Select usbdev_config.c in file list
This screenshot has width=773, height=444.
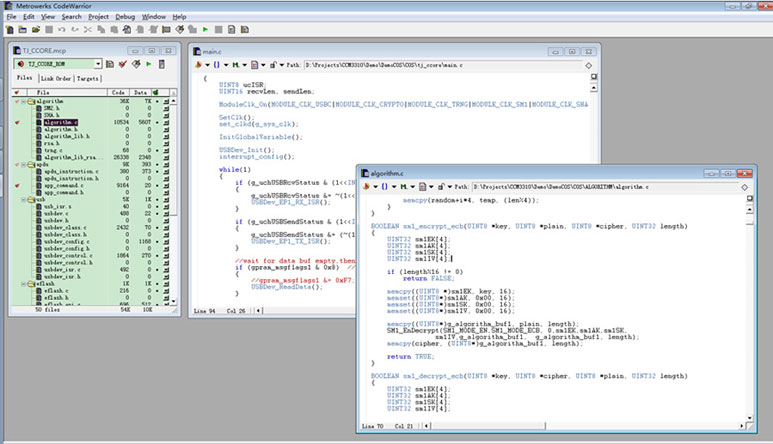click(68, 241)
